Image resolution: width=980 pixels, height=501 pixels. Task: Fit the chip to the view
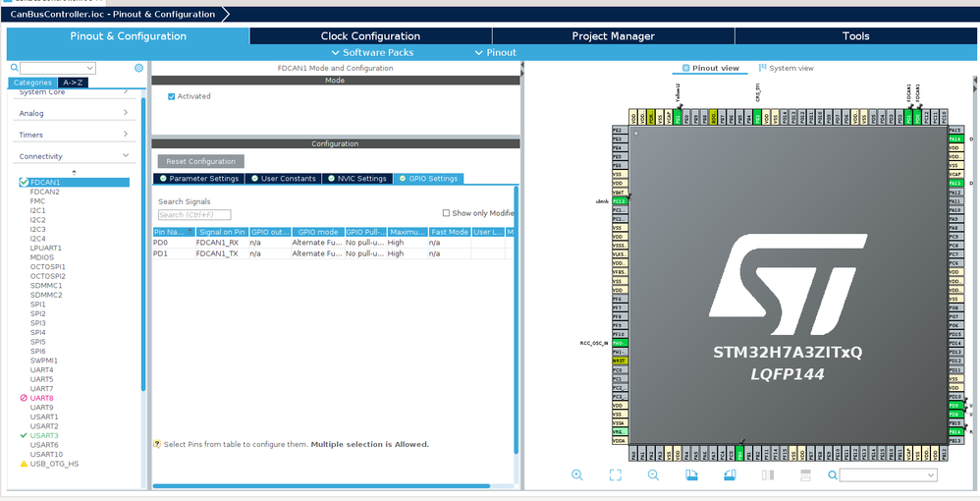click(x=615, y=474)
